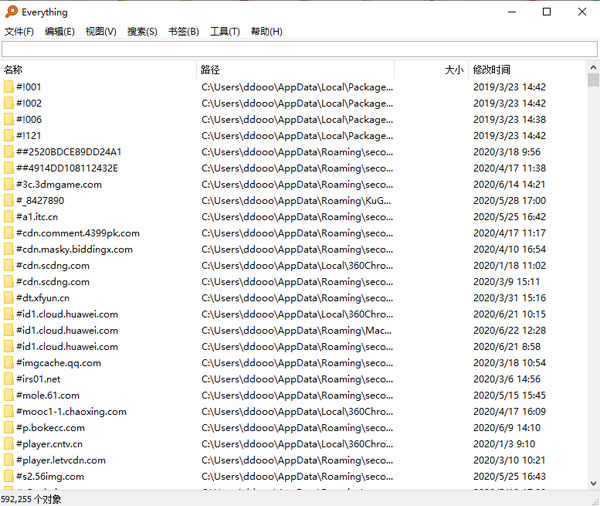
Task: Click folder icon of #dt.xfyun.cn
Action: tap(8, 298)
